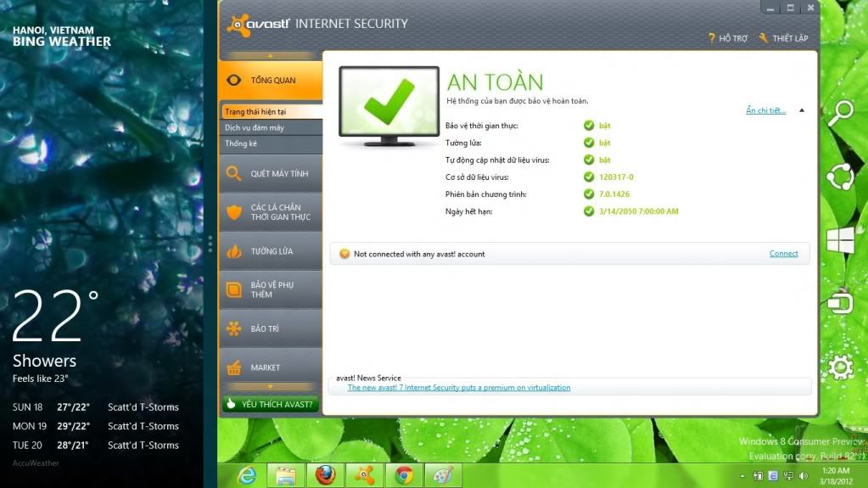Click Bing Weather MON 19 forecast row
868x488 pixels.
[96, 427]
